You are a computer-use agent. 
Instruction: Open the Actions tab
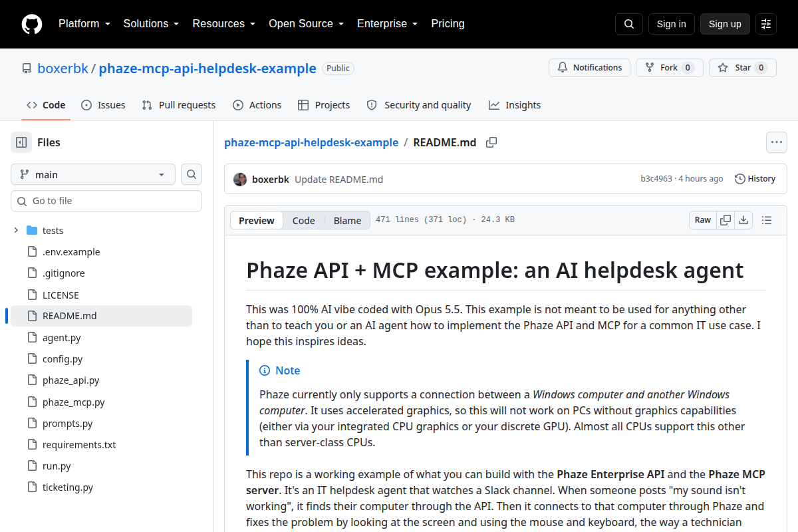pyautogui.click(x=257, y=105)
